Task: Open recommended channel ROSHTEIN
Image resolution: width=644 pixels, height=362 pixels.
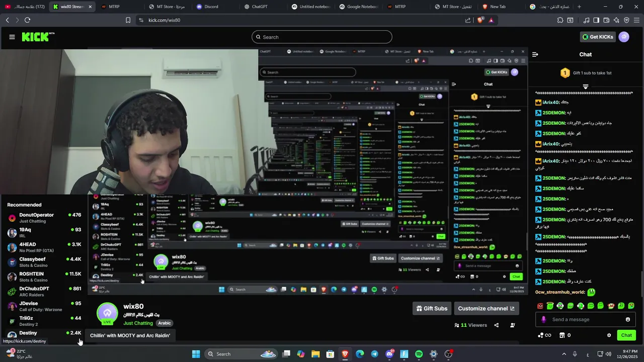Action: click(44, 277)
